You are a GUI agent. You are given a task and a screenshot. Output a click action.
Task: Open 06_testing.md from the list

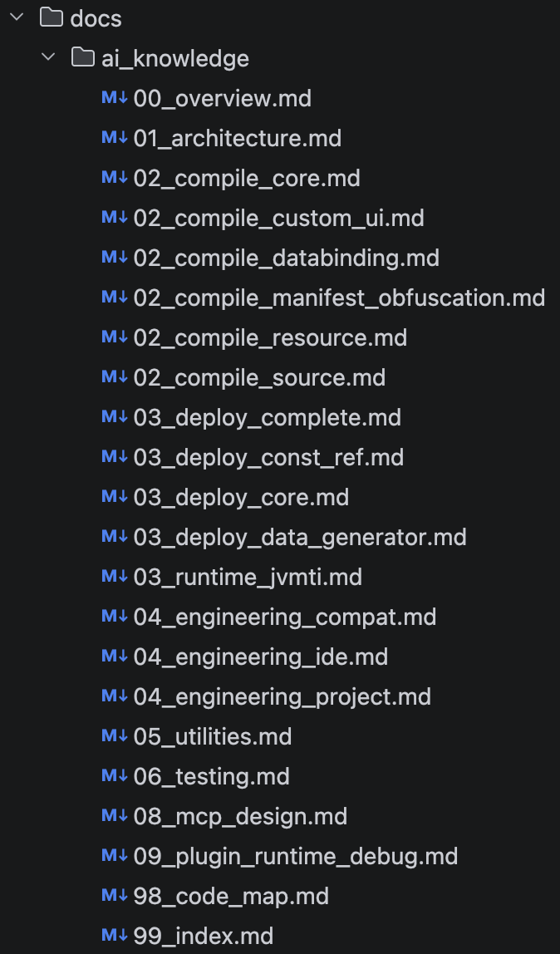(x=211, y=776)
